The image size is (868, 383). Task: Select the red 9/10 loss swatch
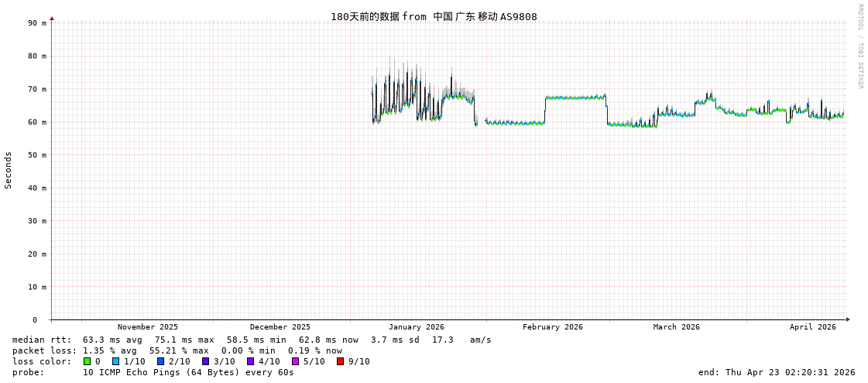[x=341, y=361]
